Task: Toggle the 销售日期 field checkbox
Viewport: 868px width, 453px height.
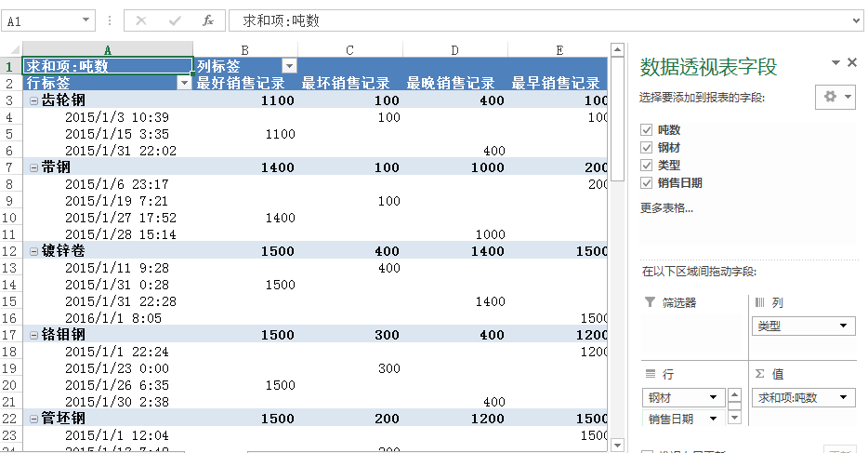Action: [x=646, y=182]
